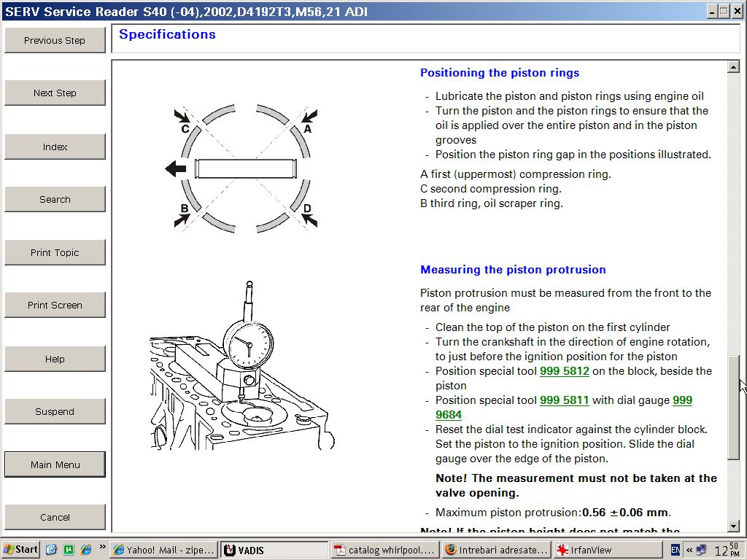The width and height of the screenshot is (747, 560).
Task: Open Help from the sidebar
Action: pos(55,359)
